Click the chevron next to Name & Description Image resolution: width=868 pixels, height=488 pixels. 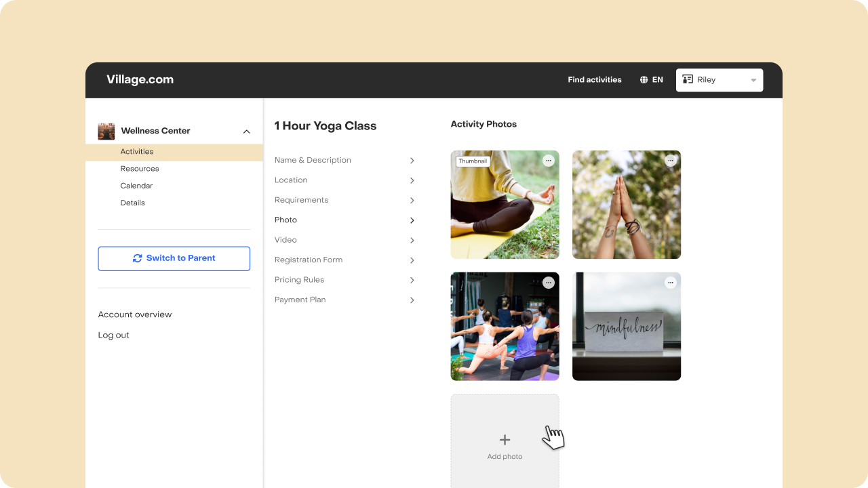(x=412, y=161)
